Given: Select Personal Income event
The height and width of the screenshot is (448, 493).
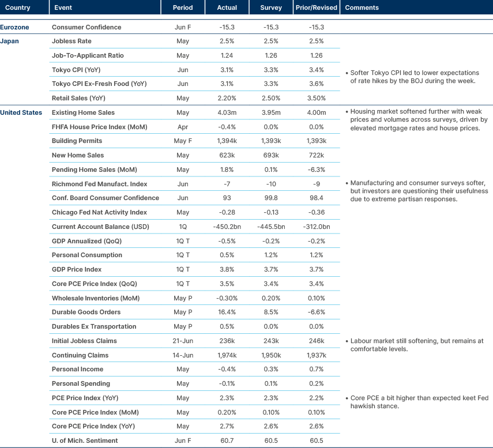Looking at the screenshot, I should pyautogui.click(x=77, y=369).
